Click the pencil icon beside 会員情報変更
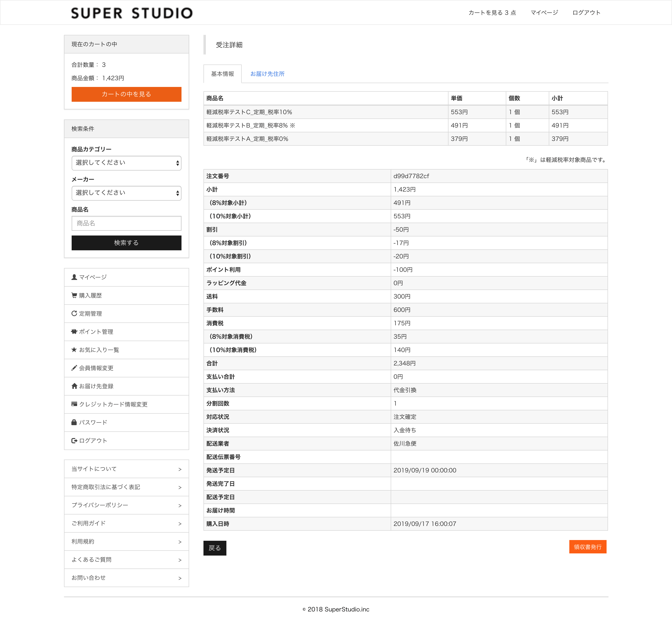 point(74,368)
